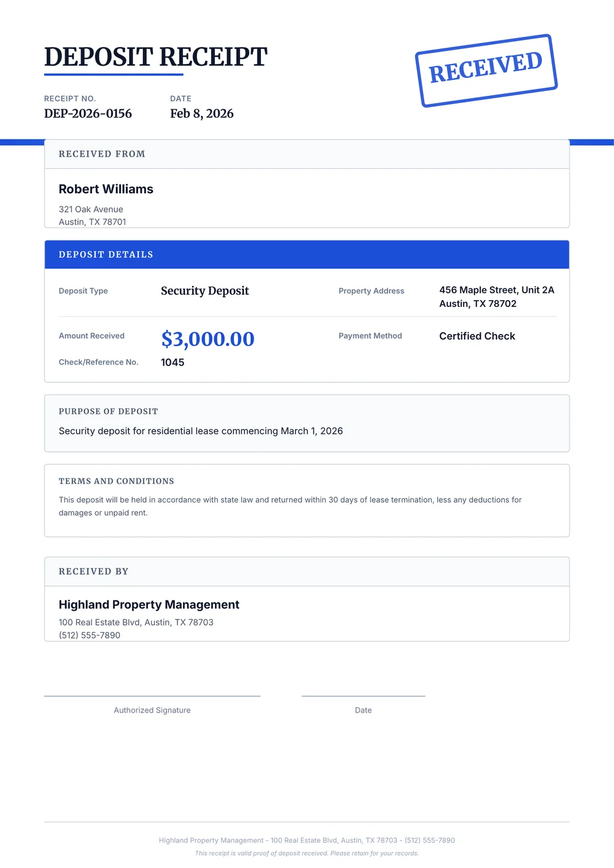The width and height of the screenshot is (614, 868).
Task: Click the $3,000.00 amount received
Action: [x=208, y=339]
